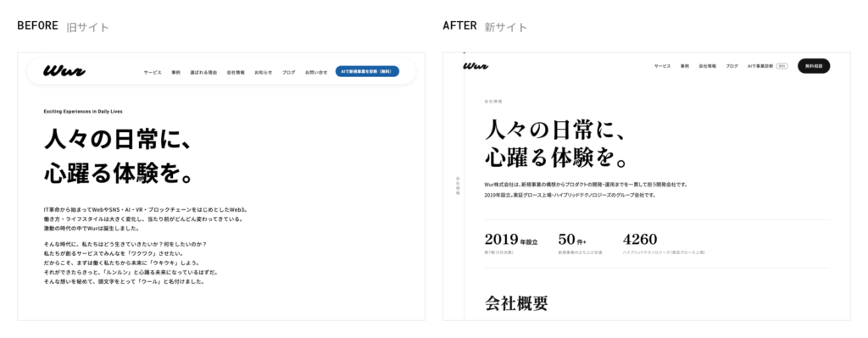Open 会社情報 in the new site menu
The height and width of the screenshot is (338, 868).
coord(708,66)
